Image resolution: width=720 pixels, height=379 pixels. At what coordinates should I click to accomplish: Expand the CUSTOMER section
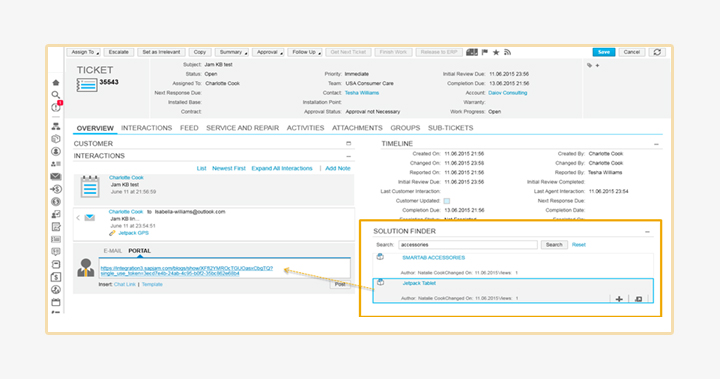[349, 143]
